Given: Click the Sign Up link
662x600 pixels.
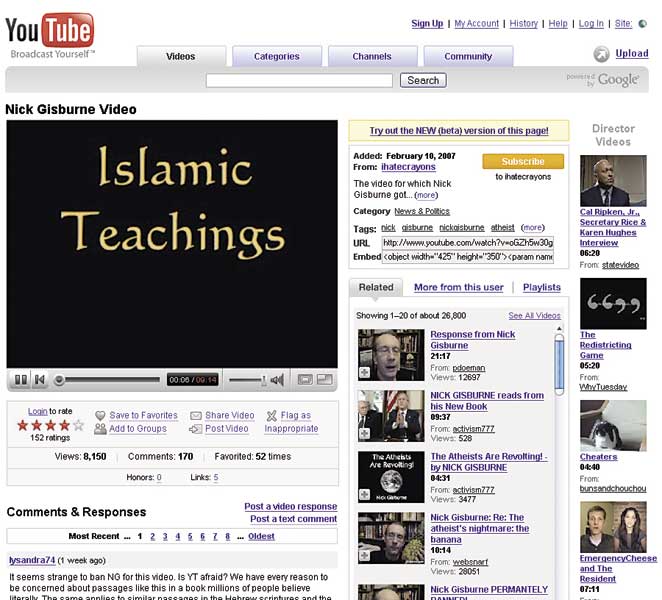Looking at the screenshot, I should click(427, 24).
